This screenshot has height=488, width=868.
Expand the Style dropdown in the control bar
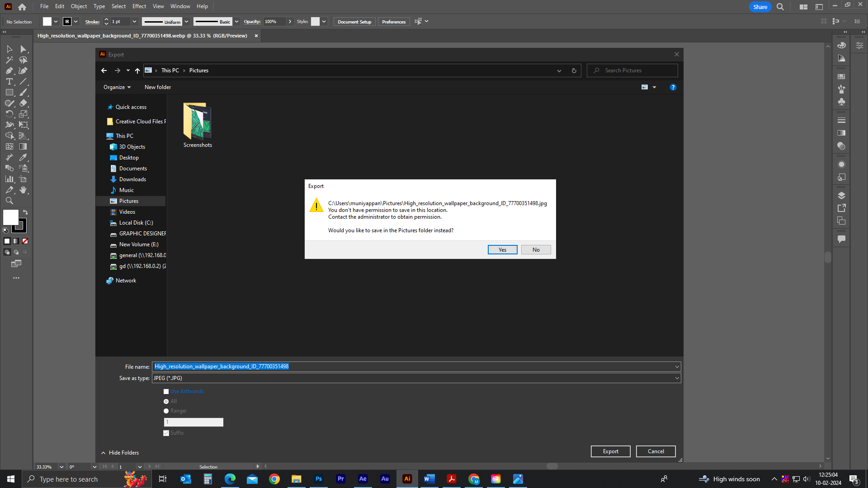click(324, 21)
